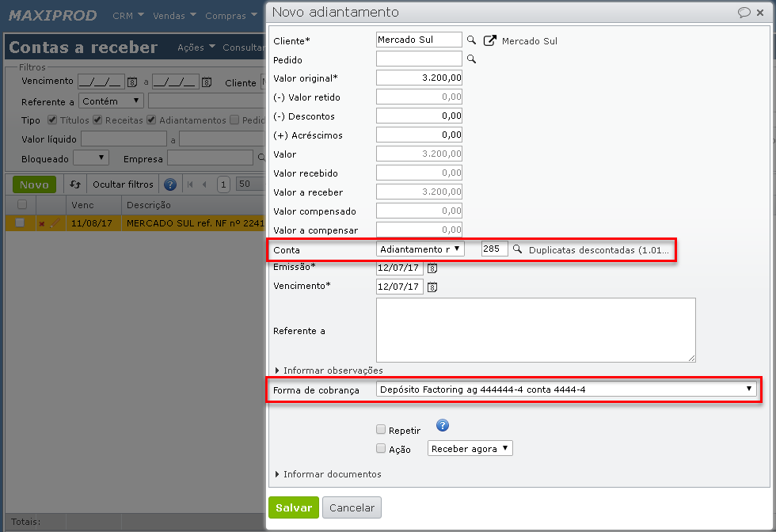Change the page size 50 field
776x532 pixels.
[250, 184]
